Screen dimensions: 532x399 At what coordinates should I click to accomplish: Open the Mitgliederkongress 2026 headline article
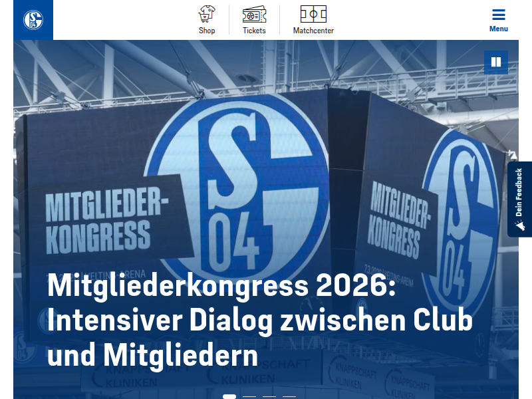click(259, 321)
